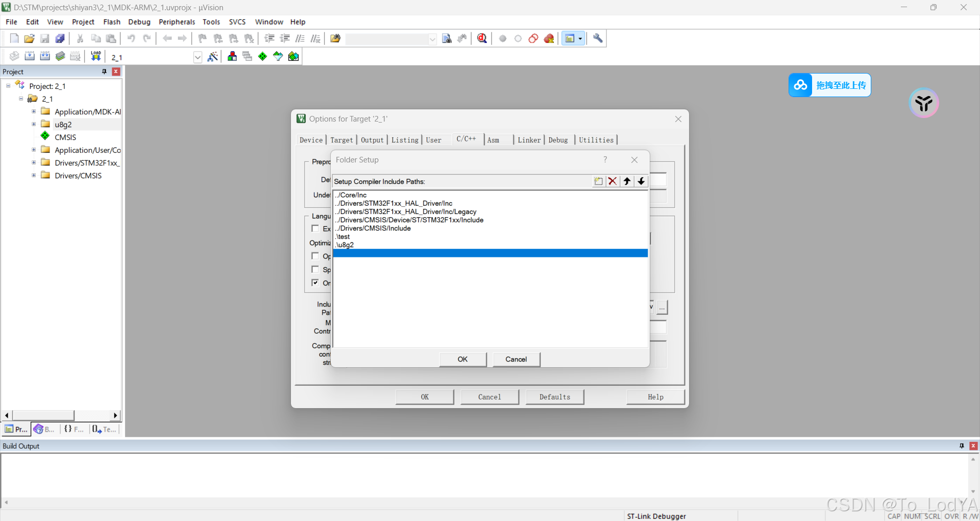Create a new file via toolbar icon
This screenshot has width=980, height=521.
(x=14, y=38)
